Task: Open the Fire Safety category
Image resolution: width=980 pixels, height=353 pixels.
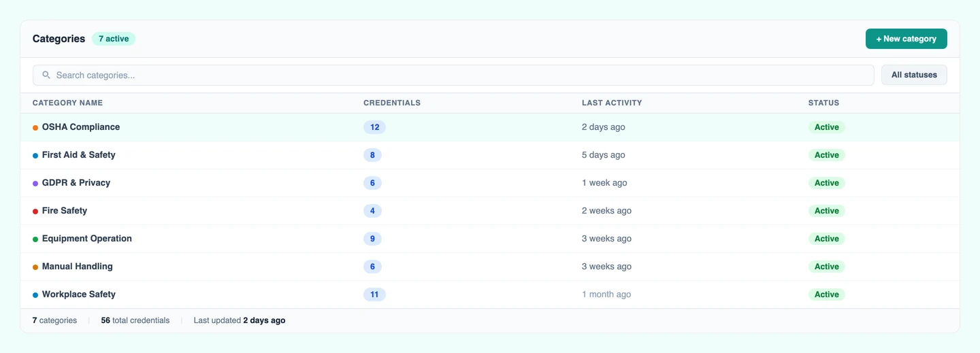Action: (65, 211)
